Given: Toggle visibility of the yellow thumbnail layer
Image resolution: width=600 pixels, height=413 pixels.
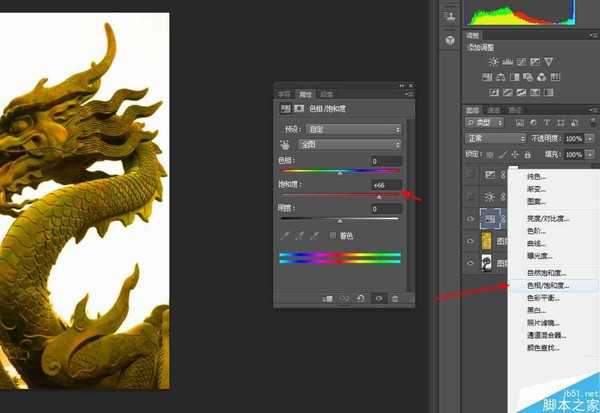Looking at the screenshot, I should click(471, 241).
